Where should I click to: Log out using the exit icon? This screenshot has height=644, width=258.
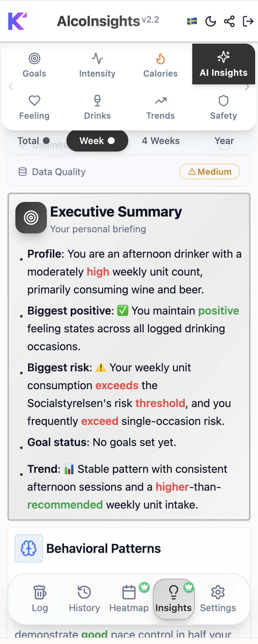(248, 21)
